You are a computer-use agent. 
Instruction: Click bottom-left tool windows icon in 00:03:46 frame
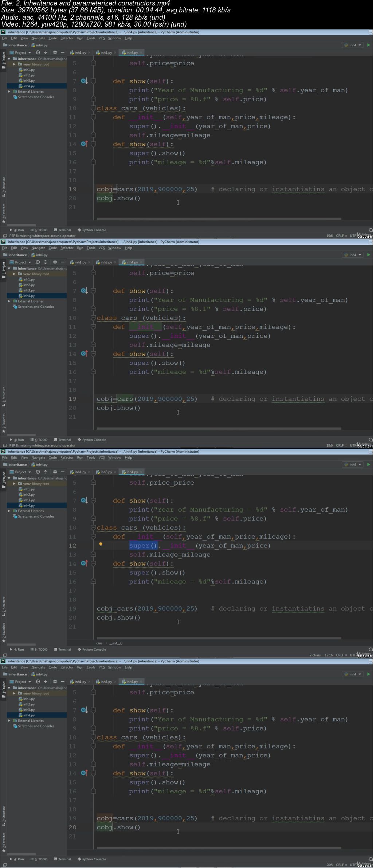pos(5,865)
